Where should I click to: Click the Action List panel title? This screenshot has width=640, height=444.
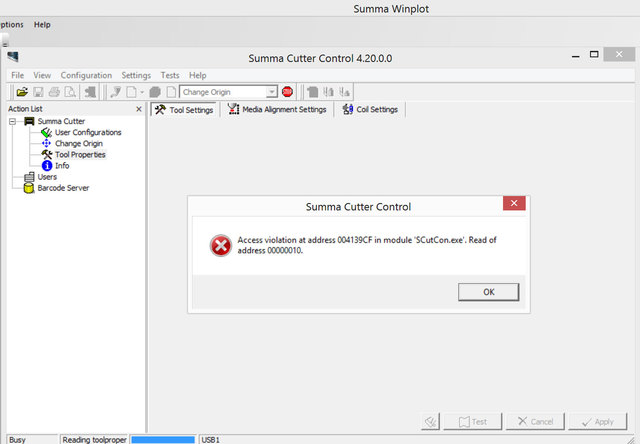click(x=25, y=109)
